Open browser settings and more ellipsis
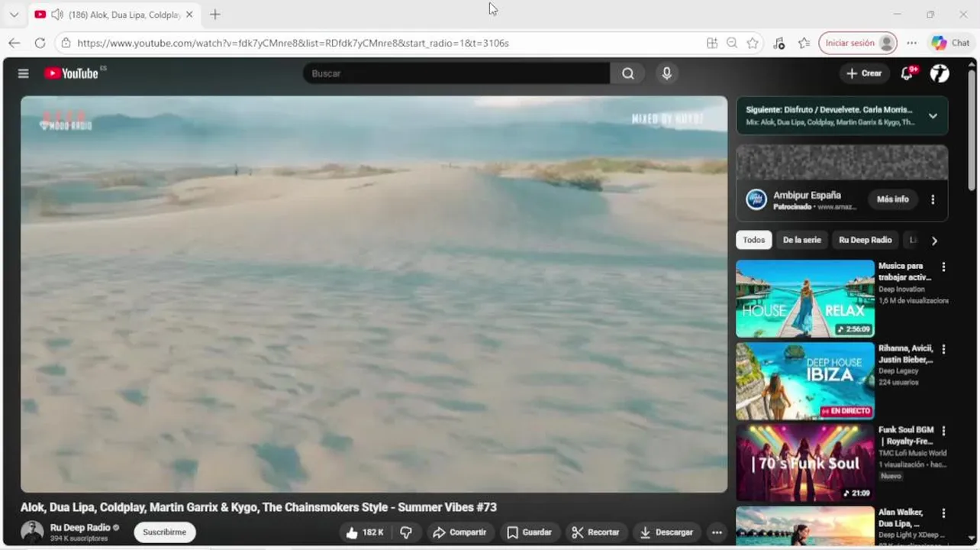 pos(911,44)
